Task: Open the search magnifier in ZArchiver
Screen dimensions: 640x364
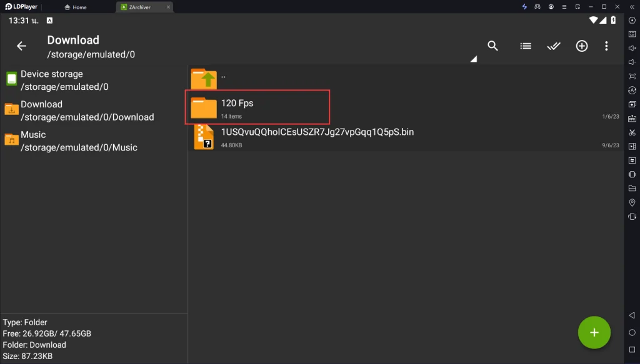Action: click(x=492, y=46)
